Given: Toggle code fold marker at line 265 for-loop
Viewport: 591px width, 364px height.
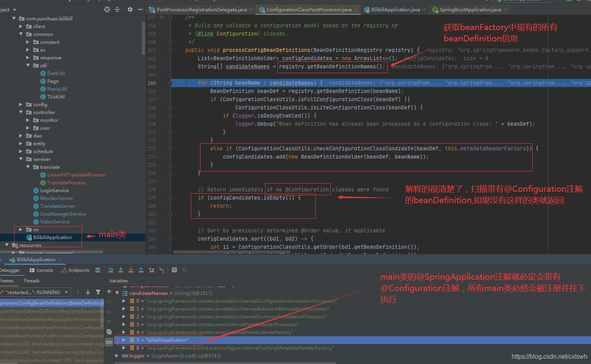Looking at the screenshot, I should [x=170, y=83].
